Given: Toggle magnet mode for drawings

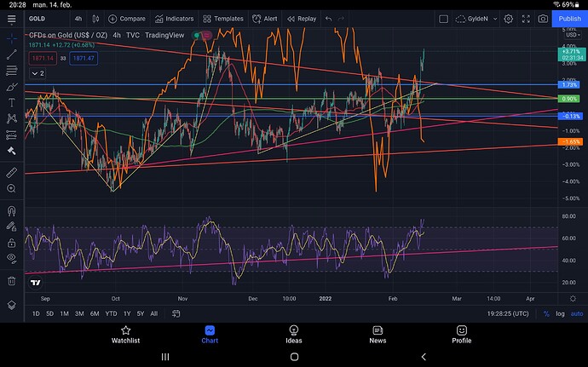Looking at the screenshot, I should [x=12, y=210].
